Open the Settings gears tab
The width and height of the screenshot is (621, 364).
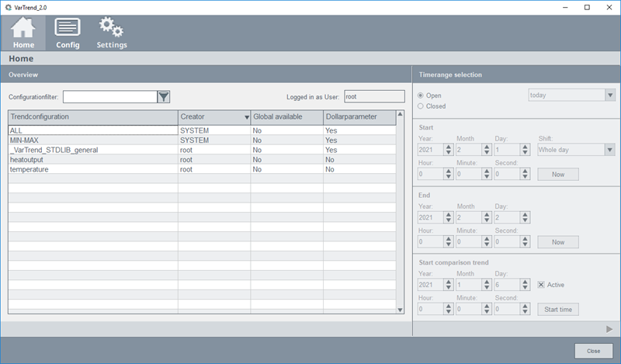112,33
